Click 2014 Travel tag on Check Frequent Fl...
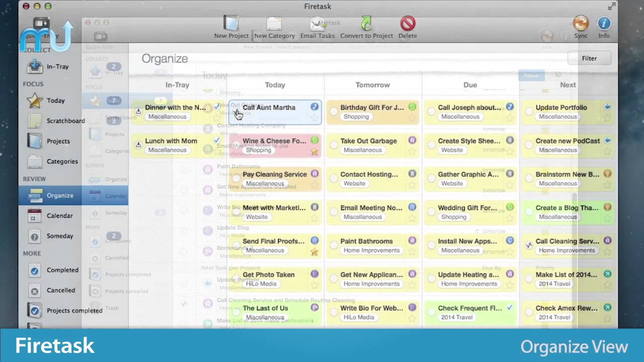Screen dimensions: 644x362 click(456, 317)
